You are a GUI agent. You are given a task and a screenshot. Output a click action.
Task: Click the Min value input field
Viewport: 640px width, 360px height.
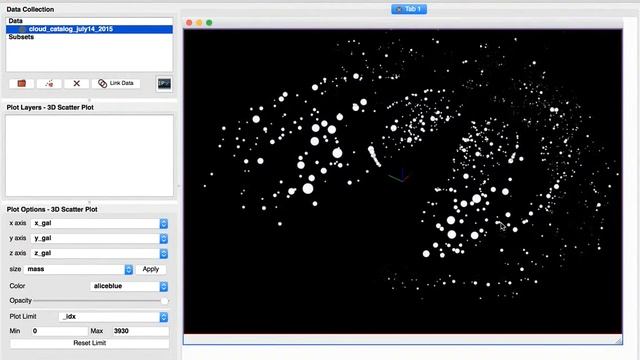[60, 331]
